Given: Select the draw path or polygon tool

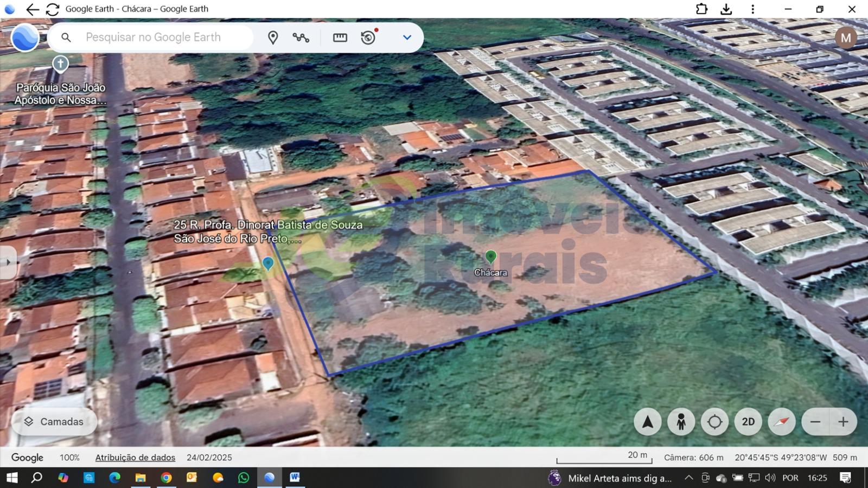Looking at the screenshot, I should 301,37.
